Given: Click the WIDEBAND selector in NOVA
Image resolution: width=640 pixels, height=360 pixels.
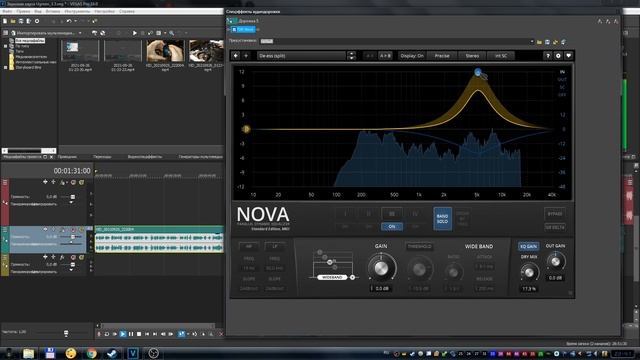Looking at the screenshot, I should (x=332, y=277).
